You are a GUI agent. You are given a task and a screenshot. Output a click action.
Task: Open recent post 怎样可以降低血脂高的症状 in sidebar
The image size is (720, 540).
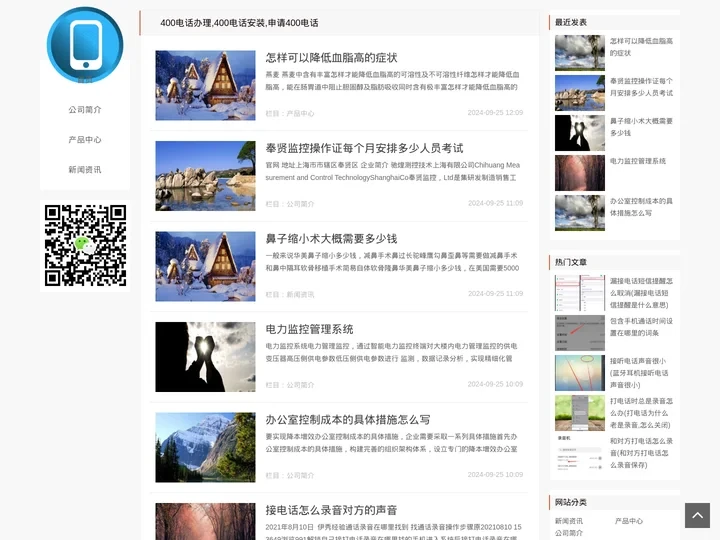tap(641, 47)
